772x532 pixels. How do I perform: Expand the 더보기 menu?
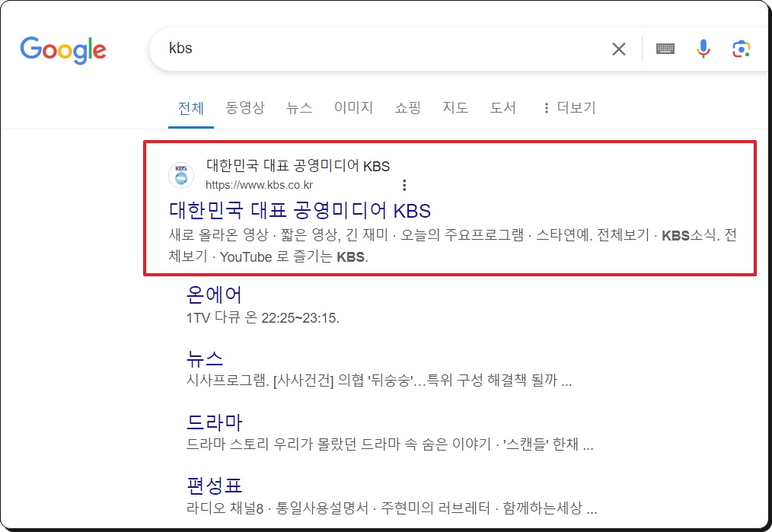pyautogui.click(x=569, y=107)
